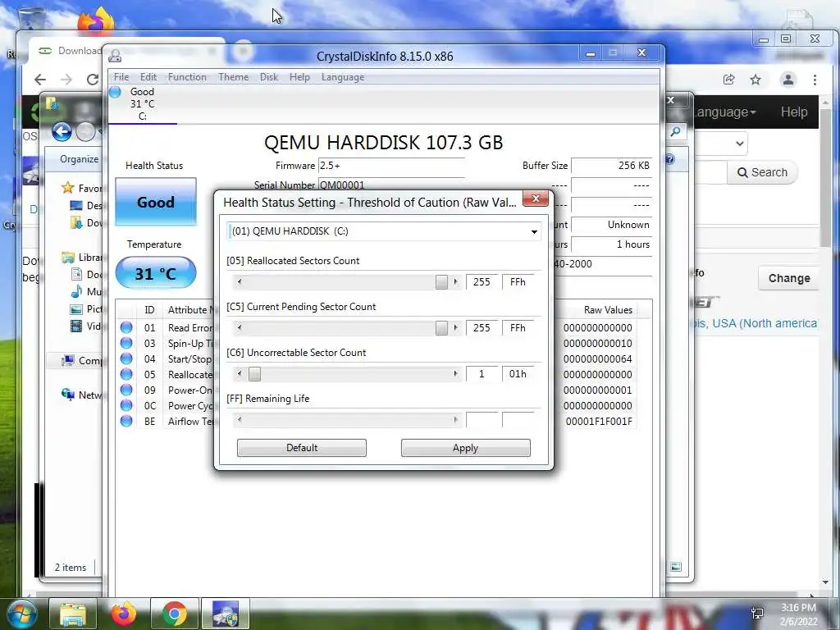Click the Reallocated Sectors Count slider thumb

coord(441,282)
